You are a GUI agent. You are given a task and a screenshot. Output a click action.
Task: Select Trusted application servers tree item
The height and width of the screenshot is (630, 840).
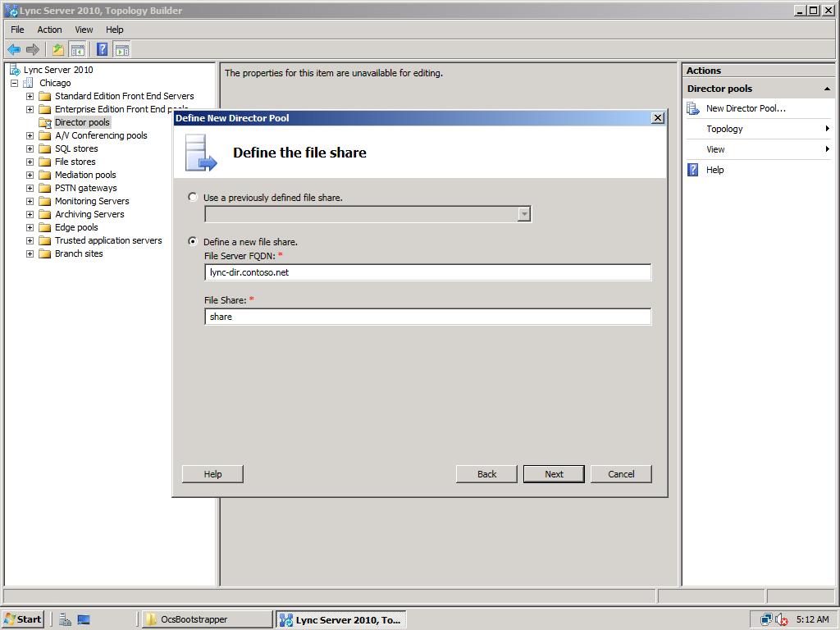coord(108,240)
